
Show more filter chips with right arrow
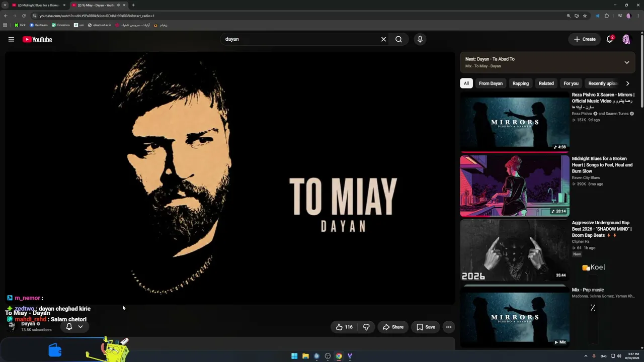coord(627,83)
